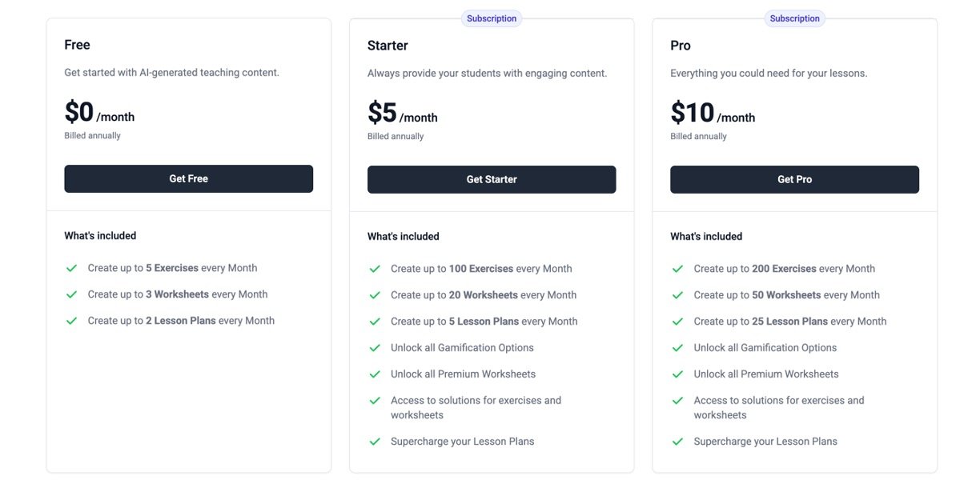Click checkmark beside 25 Lesson Plans
The width and height of the screenshot is (980, 496).
(x=677, y=322)
